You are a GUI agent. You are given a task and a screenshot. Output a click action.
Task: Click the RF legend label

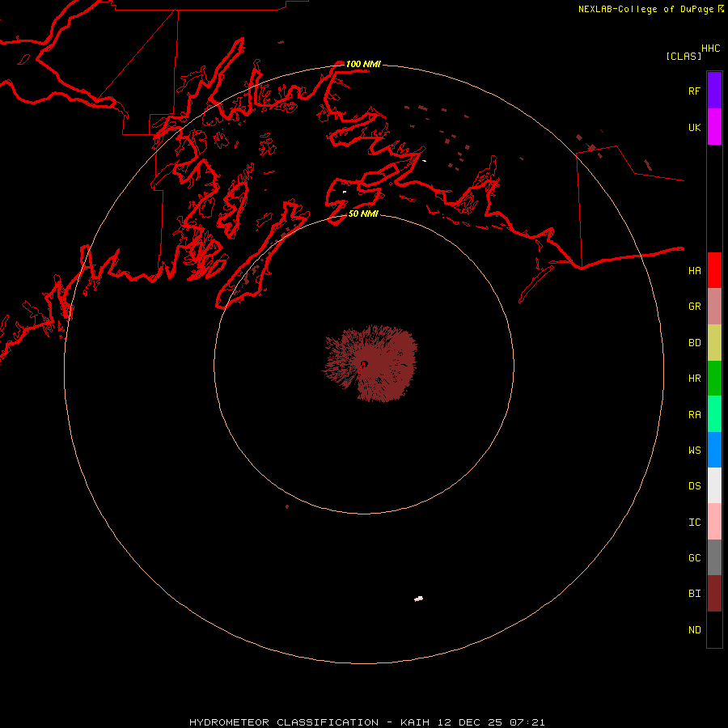click(694, 91)
